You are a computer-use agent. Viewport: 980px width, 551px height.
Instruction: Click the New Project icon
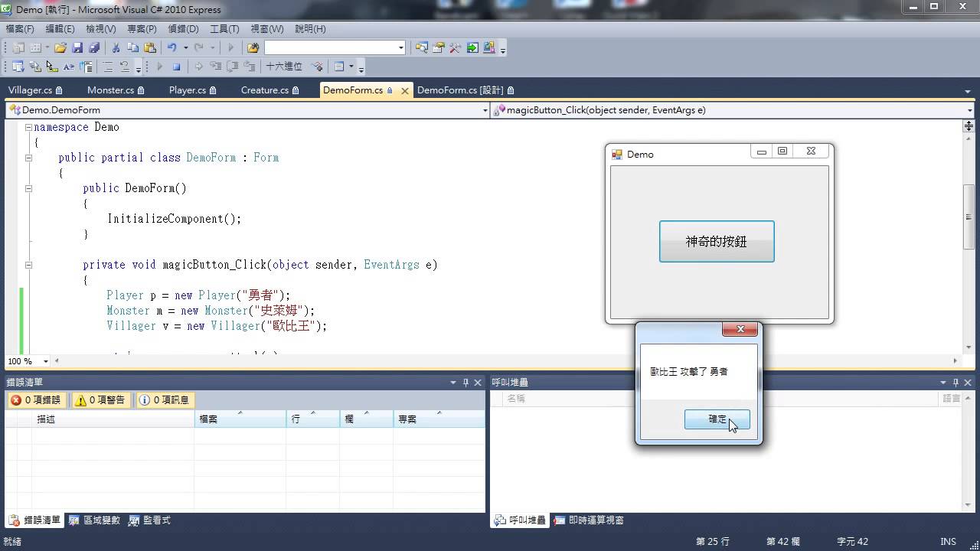18,47
